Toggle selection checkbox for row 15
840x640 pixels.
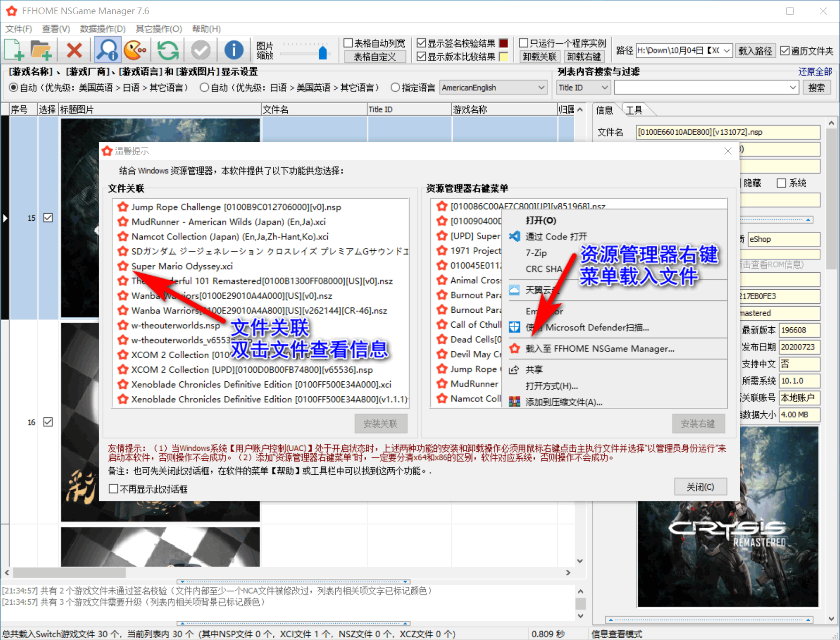(48, 218)
